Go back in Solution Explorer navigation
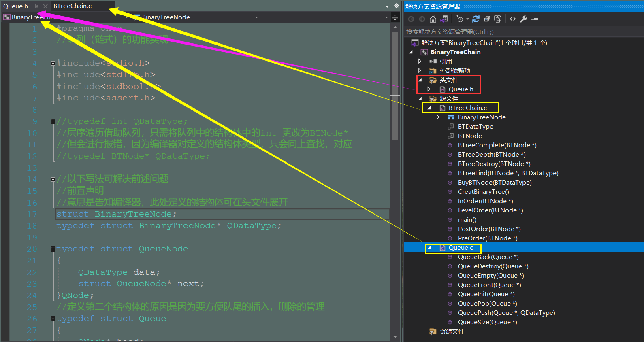The image size is (644, 342). coord(411,19)
